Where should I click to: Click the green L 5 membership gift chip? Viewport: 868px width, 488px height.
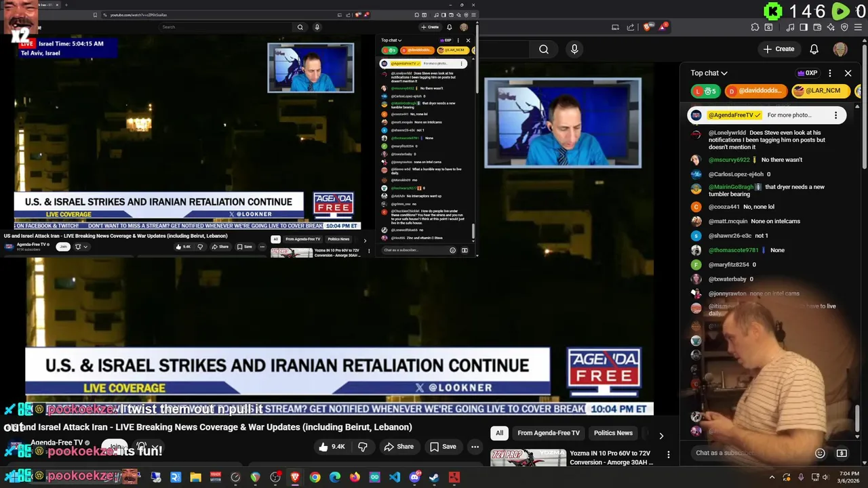(x=705, y=91)
